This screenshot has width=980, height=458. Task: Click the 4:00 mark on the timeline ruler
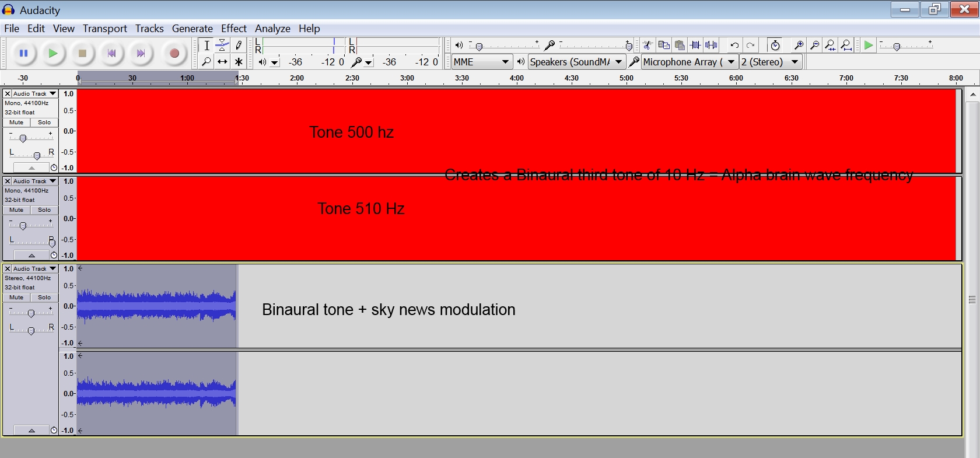(x=517, y=79)
